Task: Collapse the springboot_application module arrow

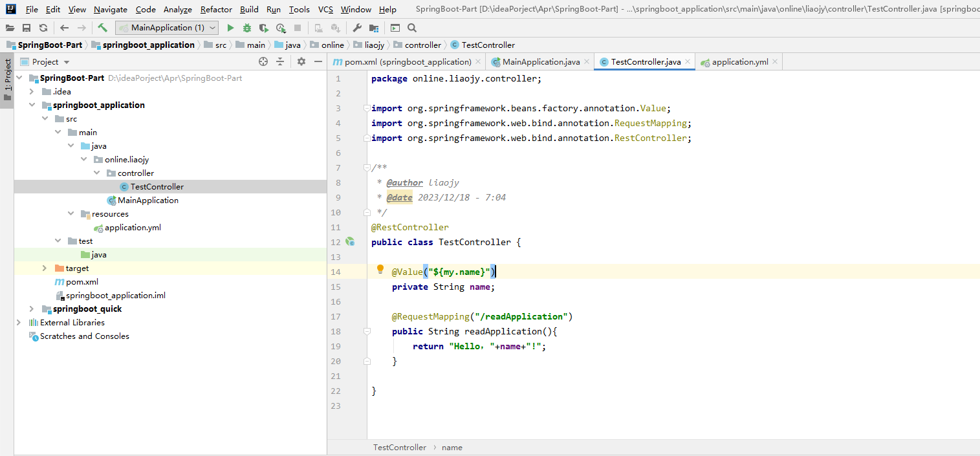Action: [32, 105]
